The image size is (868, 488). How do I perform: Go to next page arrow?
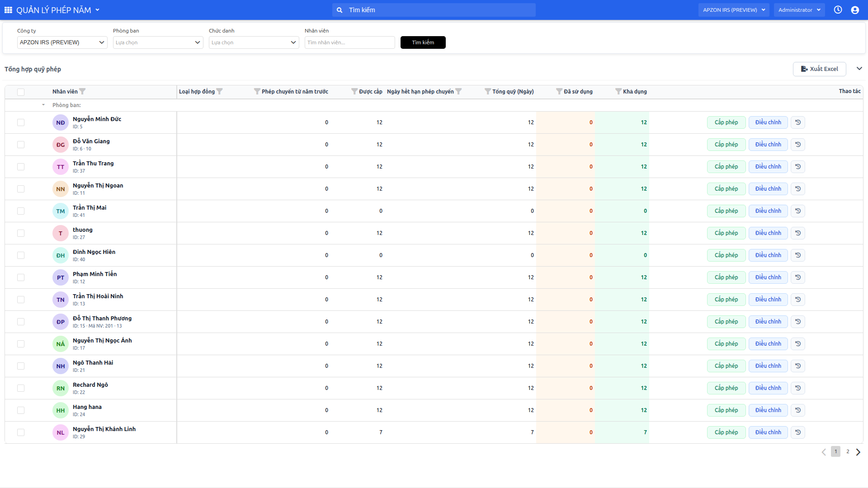point(858,452)
